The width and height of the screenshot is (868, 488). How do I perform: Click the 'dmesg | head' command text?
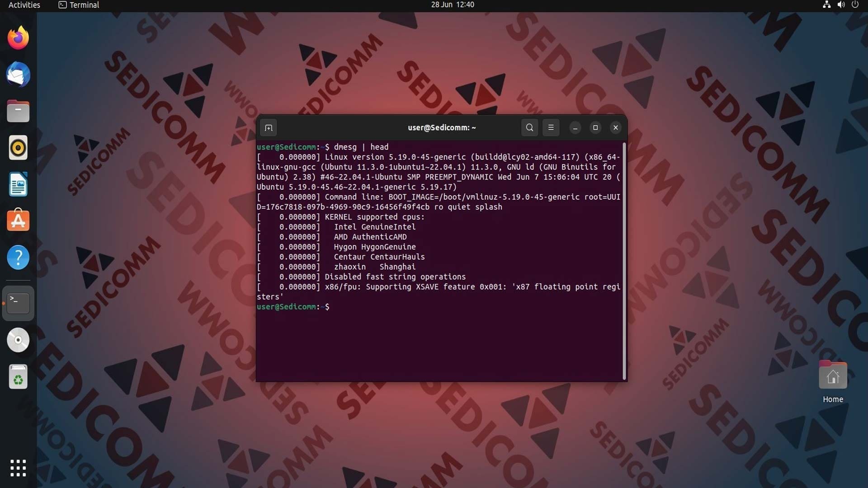pyautogui.click(x=361, y=147)
